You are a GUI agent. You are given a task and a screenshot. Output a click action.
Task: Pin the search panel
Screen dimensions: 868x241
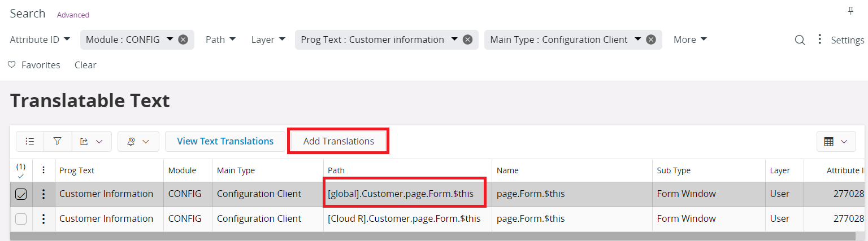click(850, 11)
